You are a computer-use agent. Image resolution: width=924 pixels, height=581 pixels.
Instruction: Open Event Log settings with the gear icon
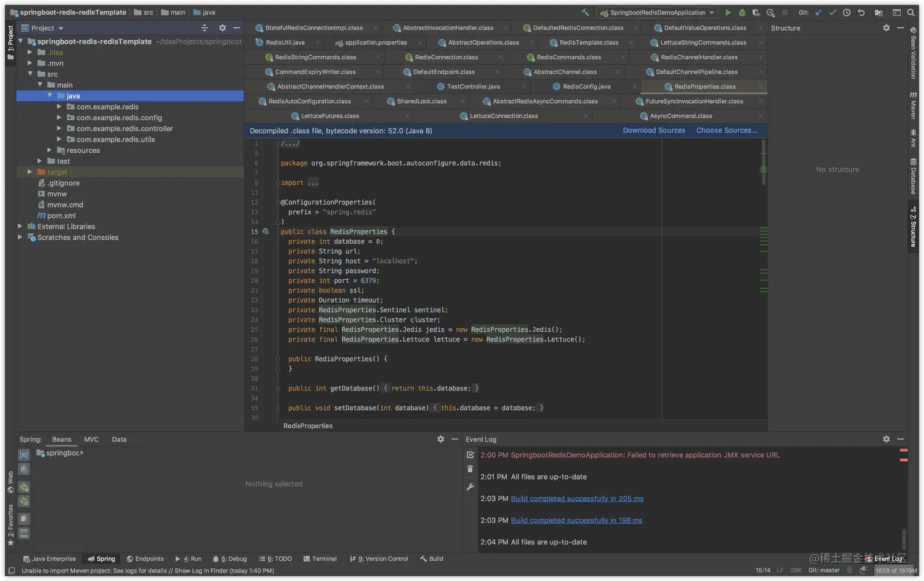(x=886, y=439)
